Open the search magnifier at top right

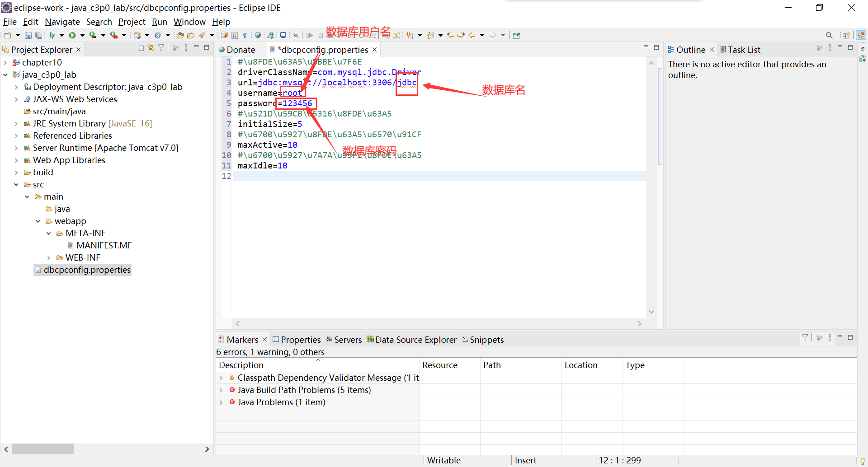830,35
